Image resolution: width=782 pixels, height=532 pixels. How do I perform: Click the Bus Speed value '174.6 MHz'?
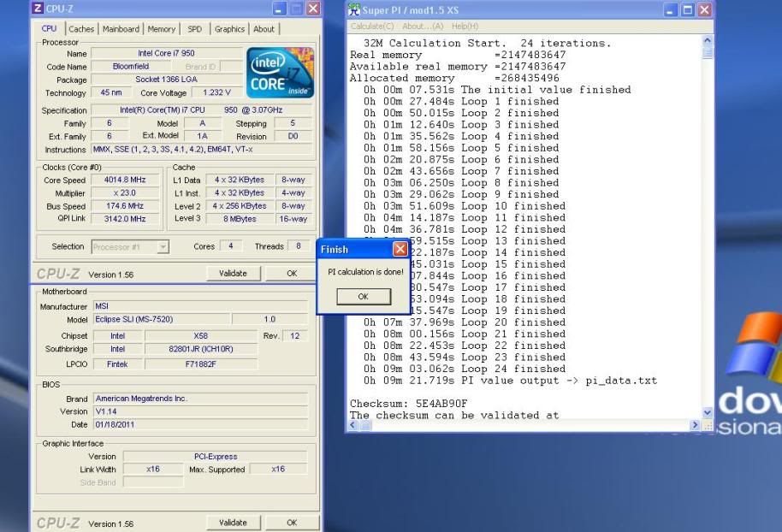pos(125,205)
